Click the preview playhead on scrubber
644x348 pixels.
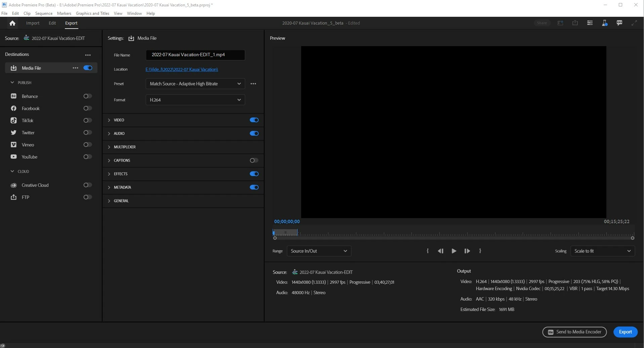click(274, 232)
